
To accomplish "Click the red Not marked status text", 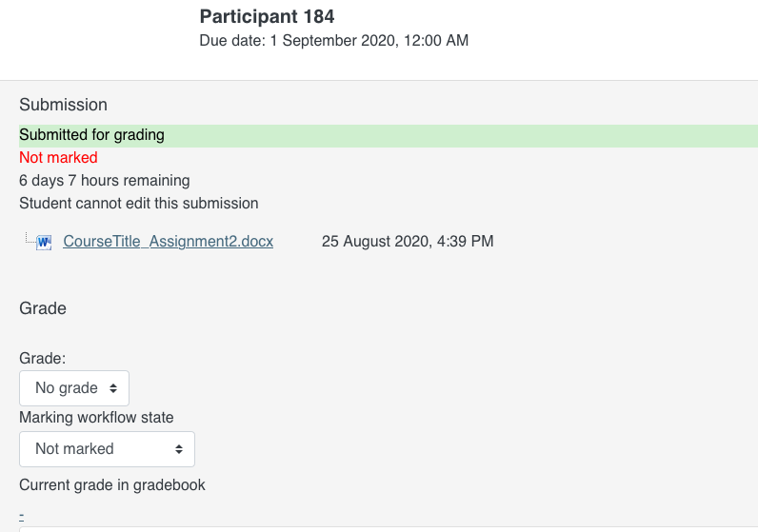I will [x=58, y=158].
